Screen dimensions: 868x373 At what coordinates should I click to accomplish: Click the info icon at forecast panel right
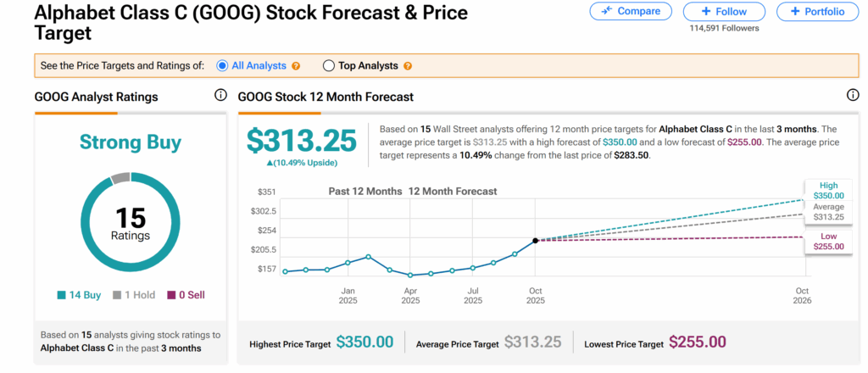tap(853, 97)
